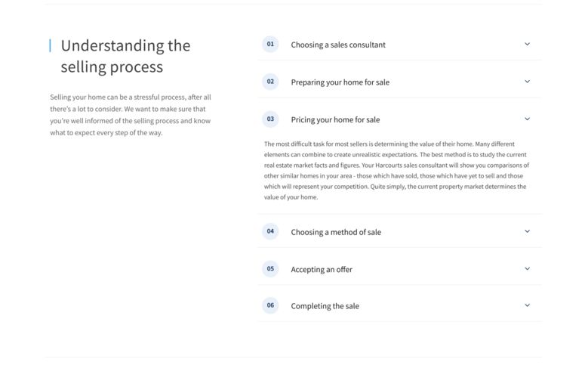Click the 02 step number badge
588x365 pixels.
point(270,82)
